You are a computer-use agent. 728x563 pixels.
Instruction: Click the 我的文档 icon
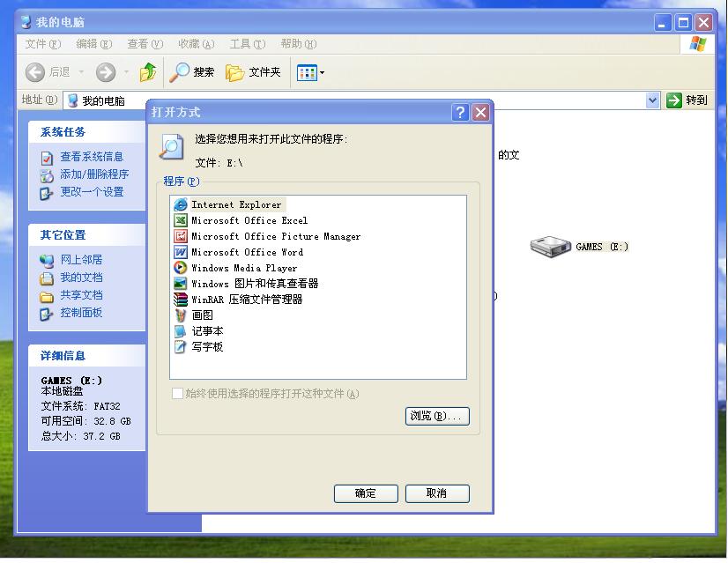coord(47,279)
